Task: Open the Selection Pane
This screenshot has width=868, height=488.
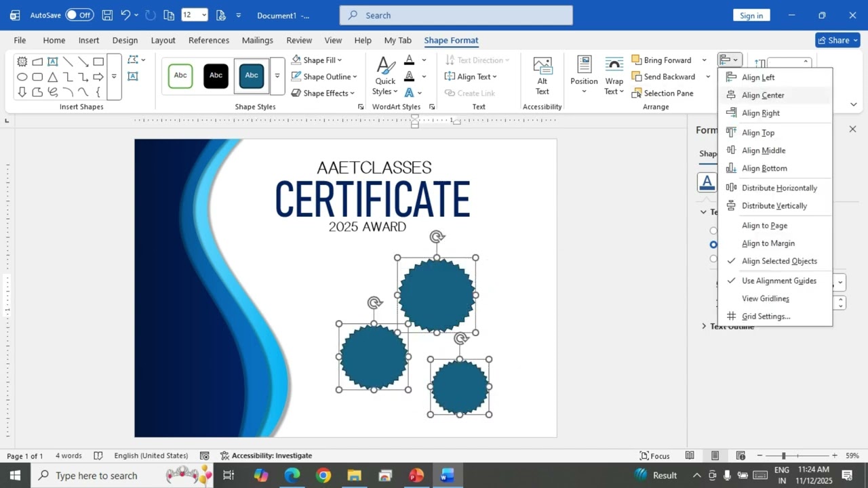Action: click(x=662, y=94)
